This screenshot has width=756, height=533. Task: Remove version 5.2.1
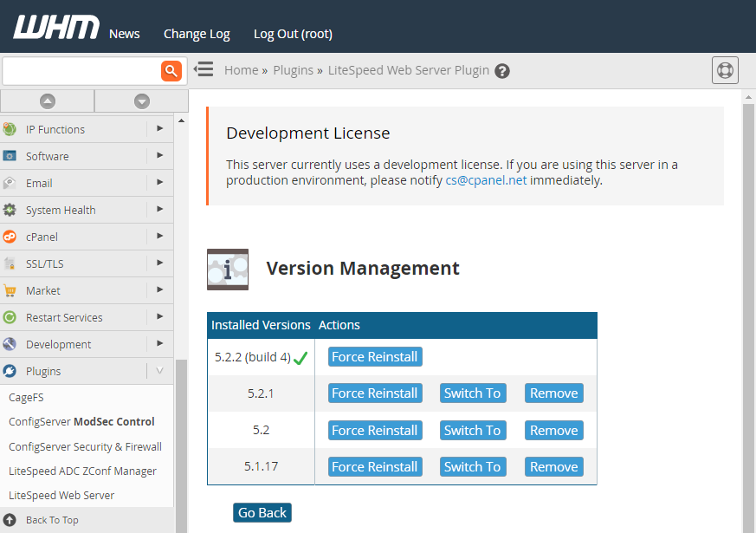point(554,393)
